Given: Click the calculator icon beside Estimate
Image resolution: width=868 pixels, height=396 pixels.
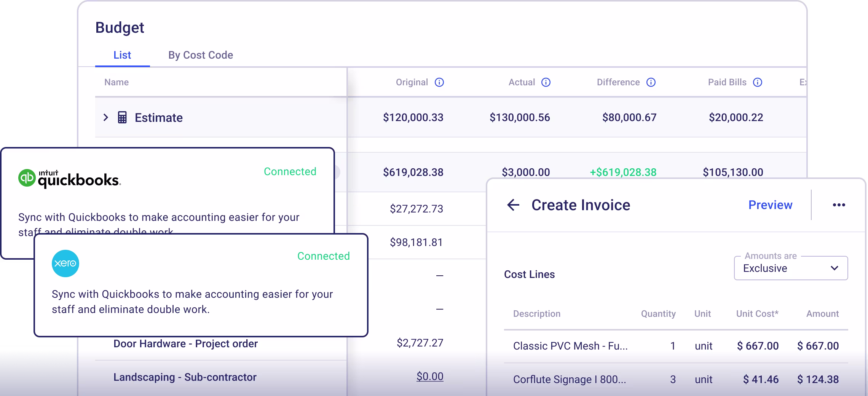Looking at the screenshot, I should (x=122, y=118).
